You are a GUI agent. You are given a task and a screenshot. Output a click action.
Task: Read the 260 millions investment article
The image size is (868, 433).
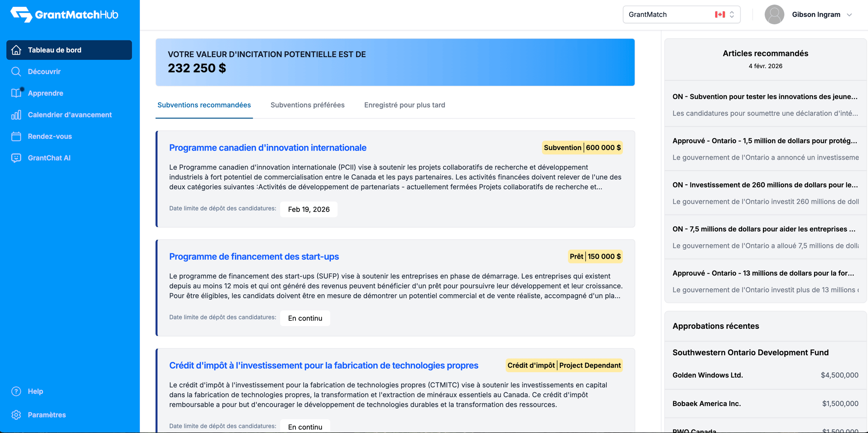click(765, 185)
